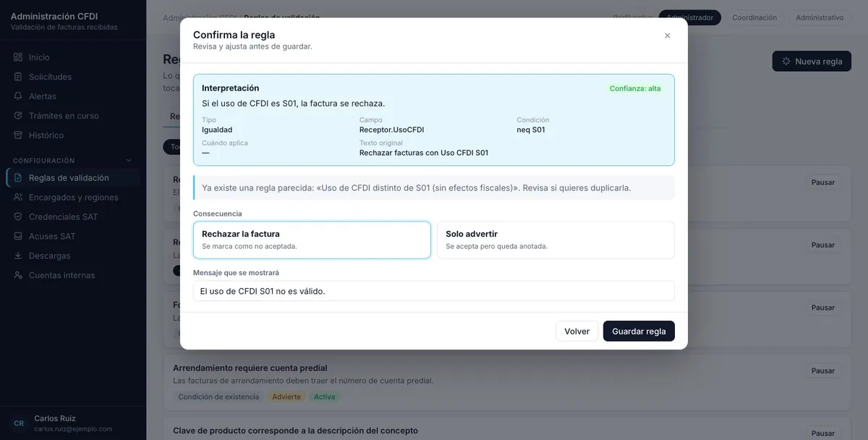
Task: Open Encargados y regiones
Action: click(73, 198)
